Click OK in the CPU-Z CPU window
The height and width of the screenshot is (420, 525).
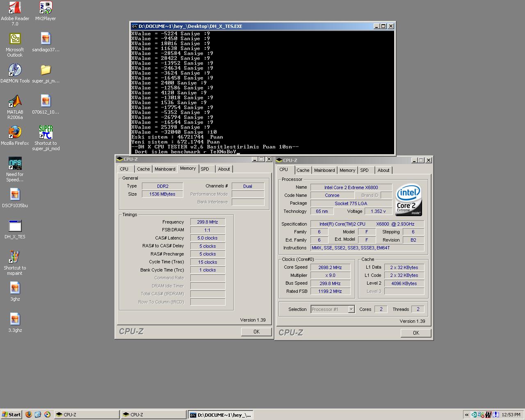point(416,333)
